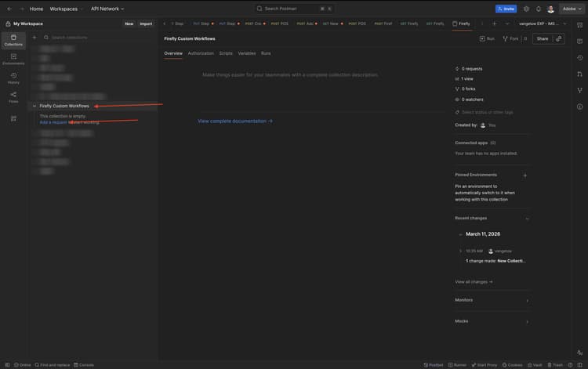Click the Online status in the status bar
Screen dimensions: 588x369
point(23,365)
